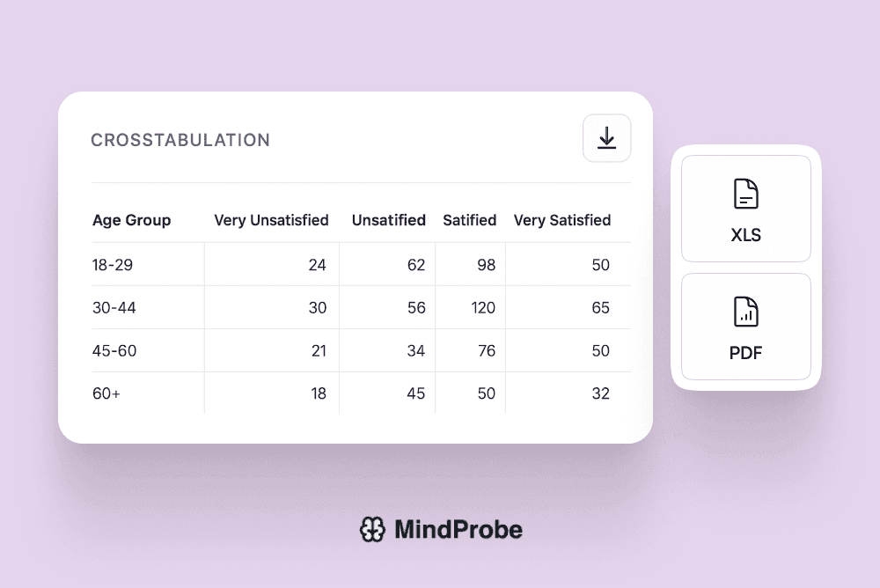
Task: Click the PDF chart file icon
Action: click(x=745, y=312)
